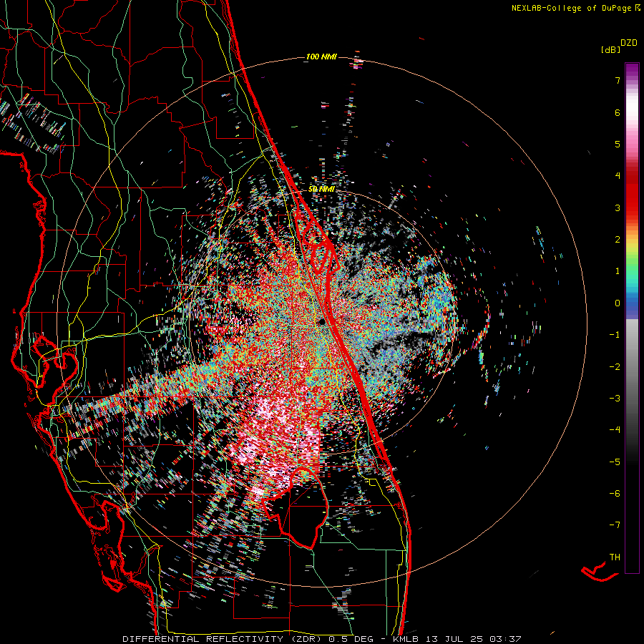This screenshot has width=644, height=644.
Task: Click the DZD label above color scale
Action: pyautogui.click(x=629, y=43)
